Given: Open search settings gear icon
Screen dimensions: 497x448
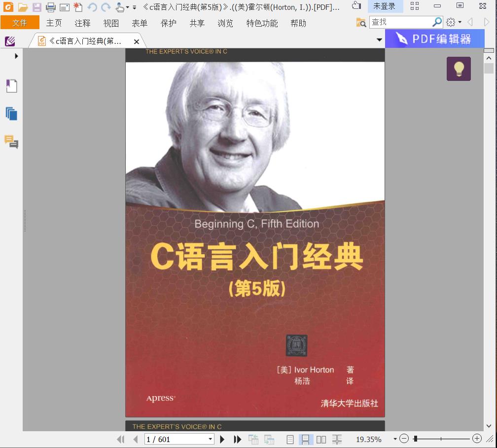Looking at the screenshot, I should tap(451, 22).
